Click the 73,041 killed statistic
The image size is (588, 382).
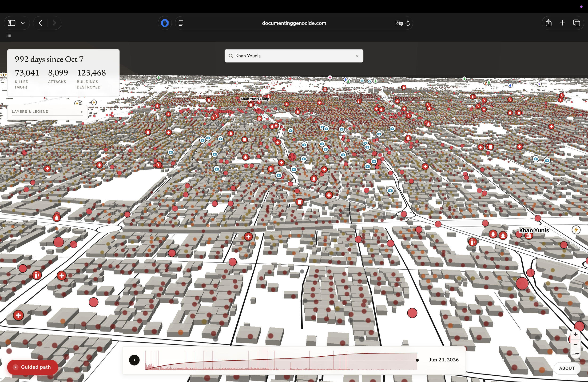27,73
